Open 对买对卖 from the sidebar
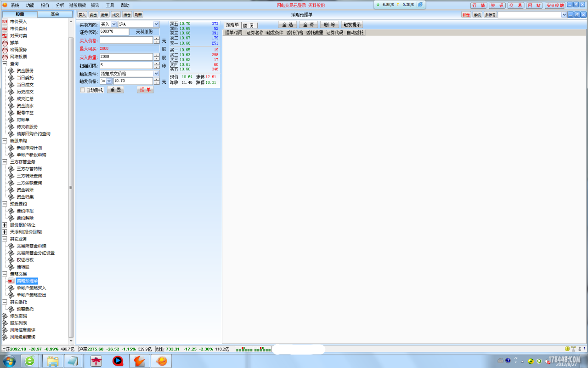Image resolution: width=588 pixels, height=368 pixels. 18,35
